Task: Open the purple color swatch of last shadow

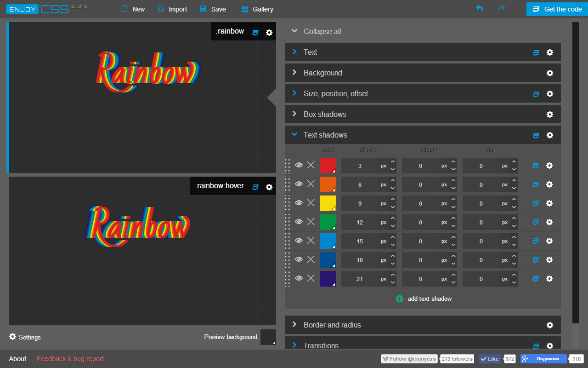Action: (328, 279)
